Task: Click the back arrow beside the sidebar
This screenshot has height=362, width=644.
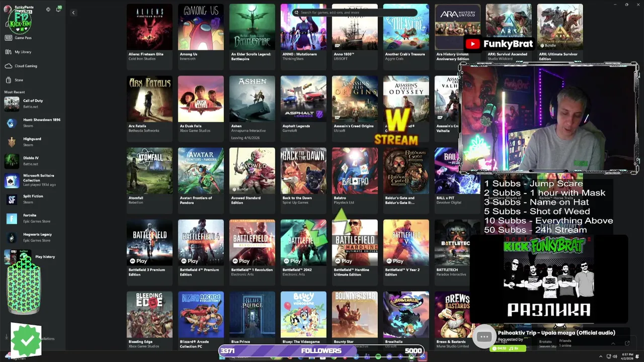Action: [73, 13]
